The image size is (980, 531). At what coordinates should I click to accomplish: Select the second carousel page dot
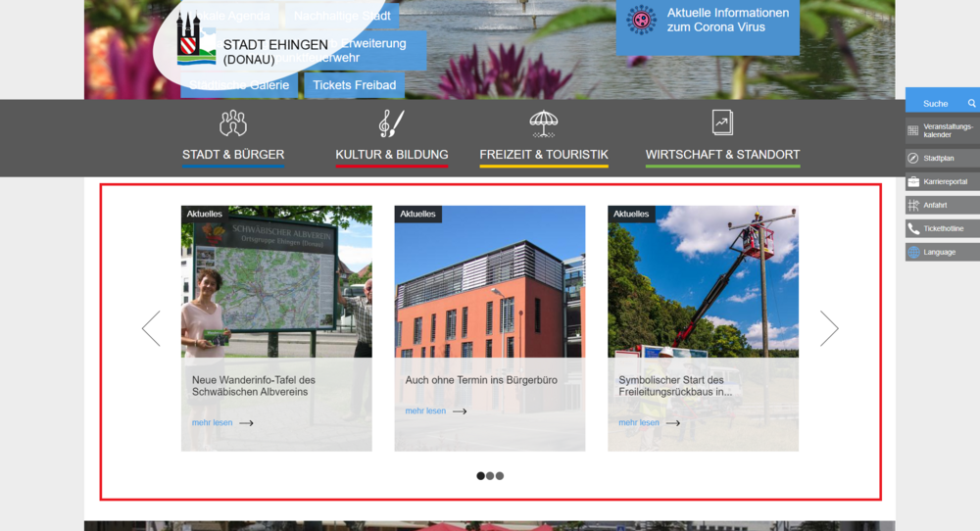click(x=490, y=476)
